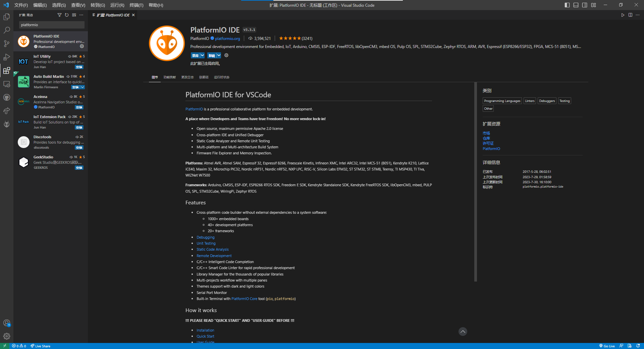The image size is (644, 349).
Task: Open the disable button dropdown arrow
Action: 202,55
